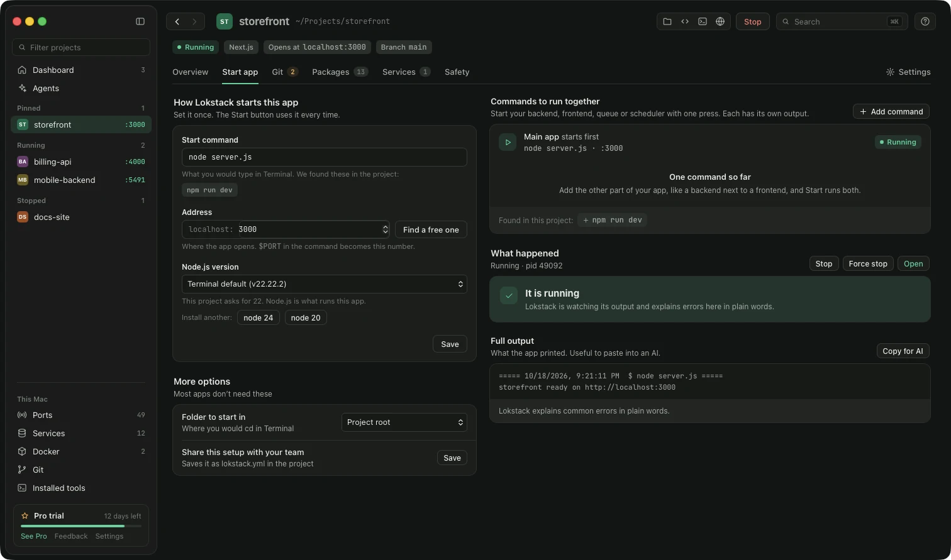Viewport: 951px width, 560px height.
Task: Click the Search field in top bar
Action: (x=841, y=21)
